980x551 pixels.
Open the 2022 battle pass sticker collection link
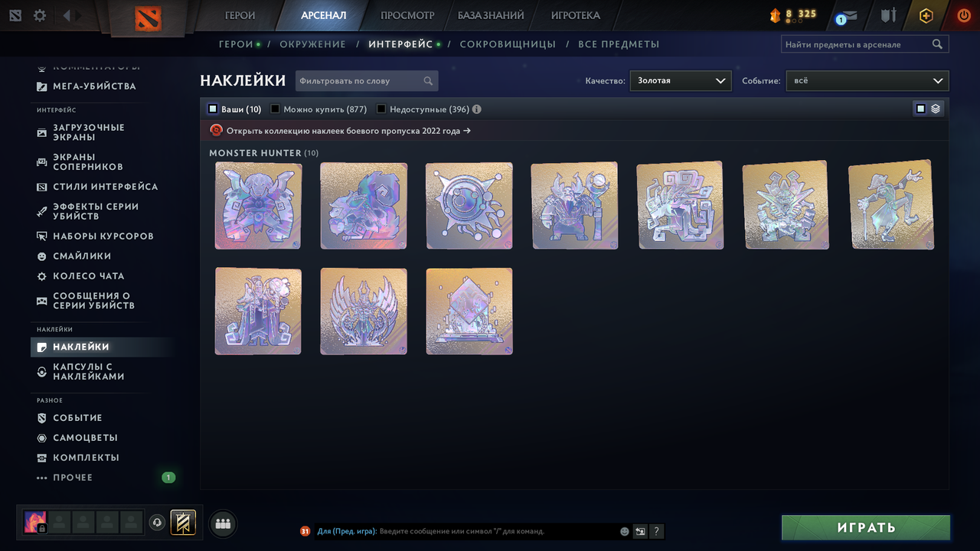348,131
